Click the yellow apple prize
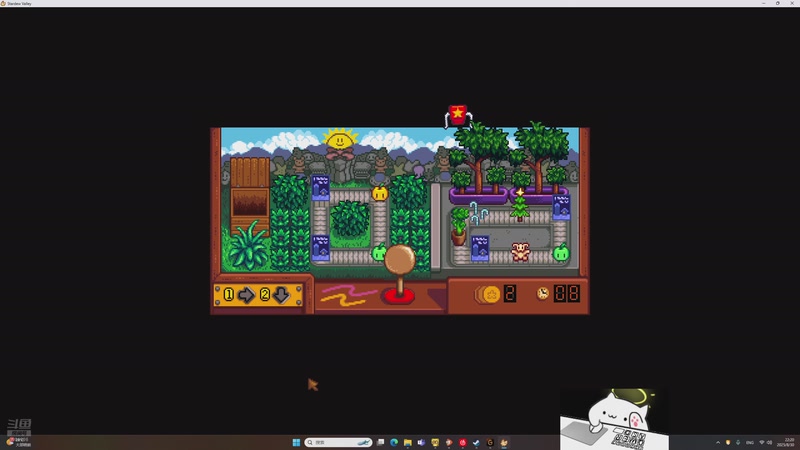Viewport: 800px width, 450px height. pyautogui.click(x=380, y=193)
